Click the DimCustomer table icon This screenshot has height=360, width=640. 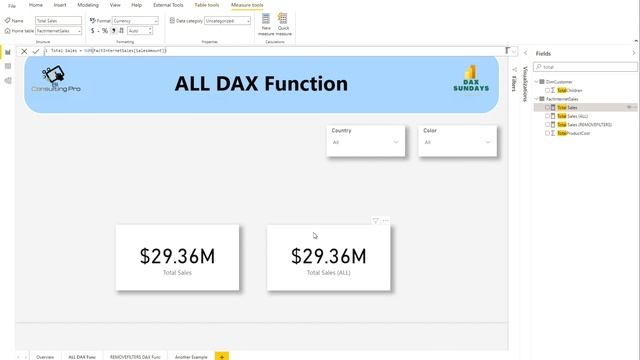542,82
